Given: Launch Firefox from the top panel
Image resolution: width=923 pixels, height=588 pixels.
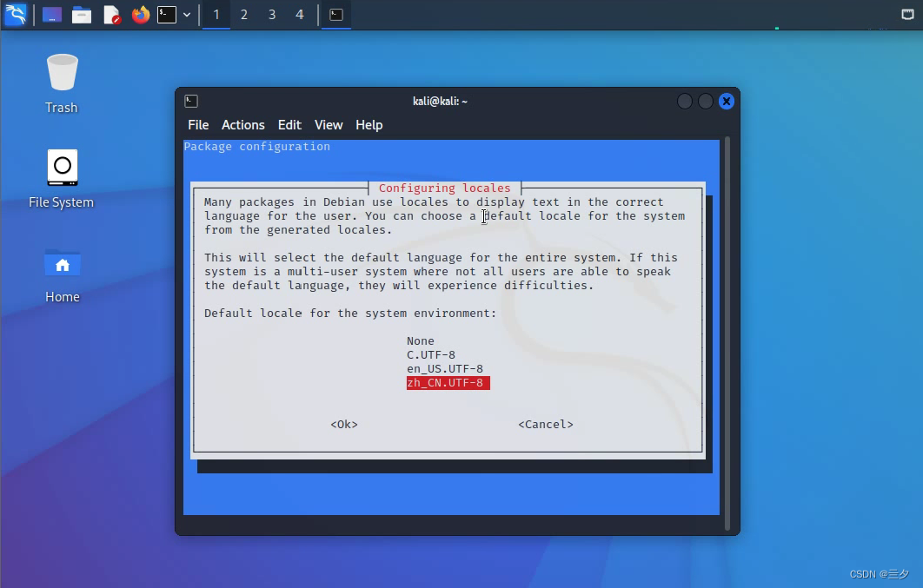Looking at the screenshot, I should click(x=140, y=15).
